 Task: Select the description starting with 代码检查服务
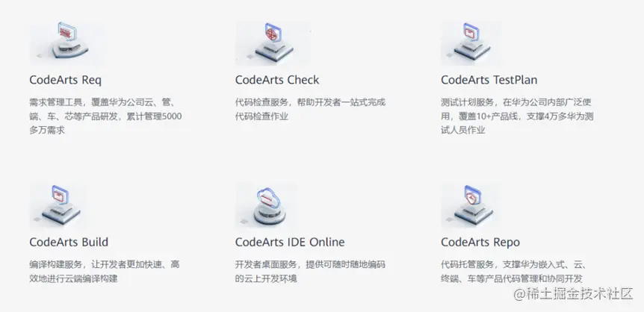(311, 109)
